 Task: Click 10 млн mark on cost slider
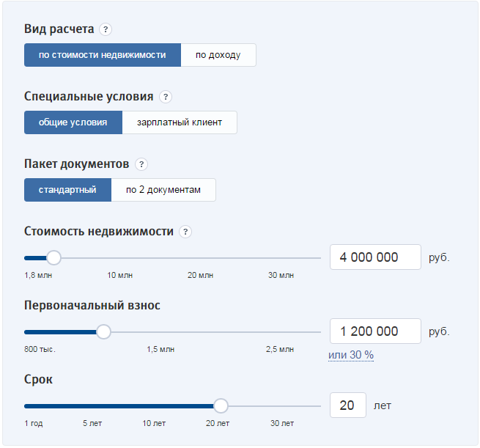click(x=120, y=275)
